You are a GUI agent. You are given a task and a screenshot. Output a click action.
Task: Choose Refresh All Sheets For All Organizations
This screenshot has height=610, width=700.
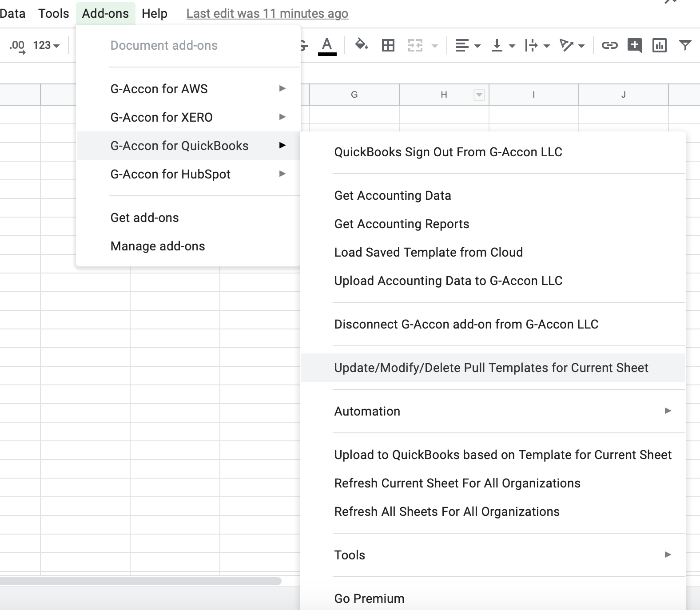[x=493, y=511]
